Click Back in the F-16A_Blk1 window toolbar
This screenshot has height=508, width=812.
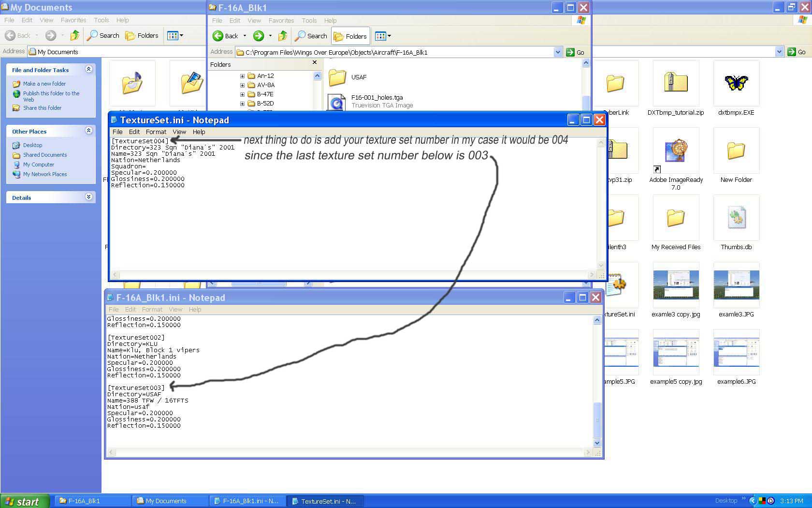[x=225, y=36]
